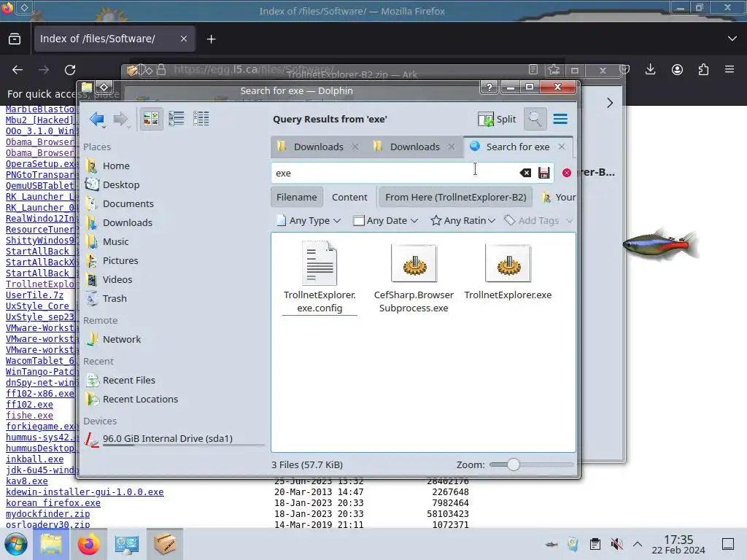Click Dolphin title bar help button
747x560 pixels.
point(489,87)
